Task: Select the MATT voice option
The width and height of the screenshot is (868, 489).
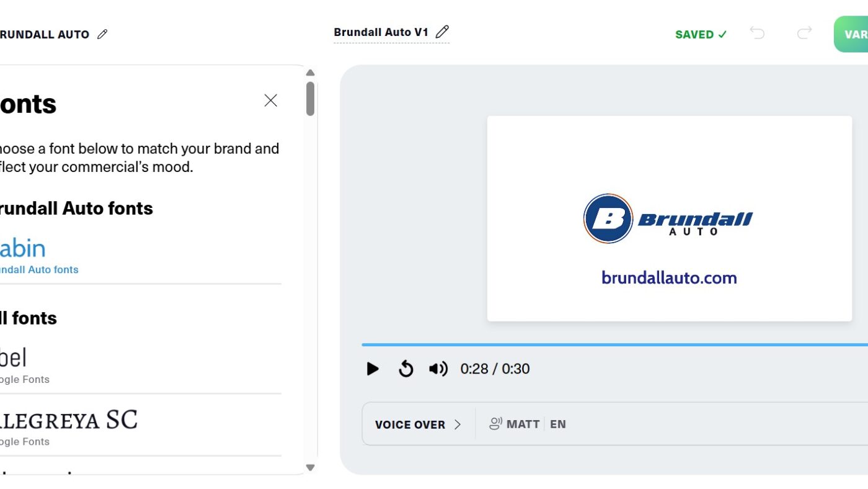Action: 514,424
